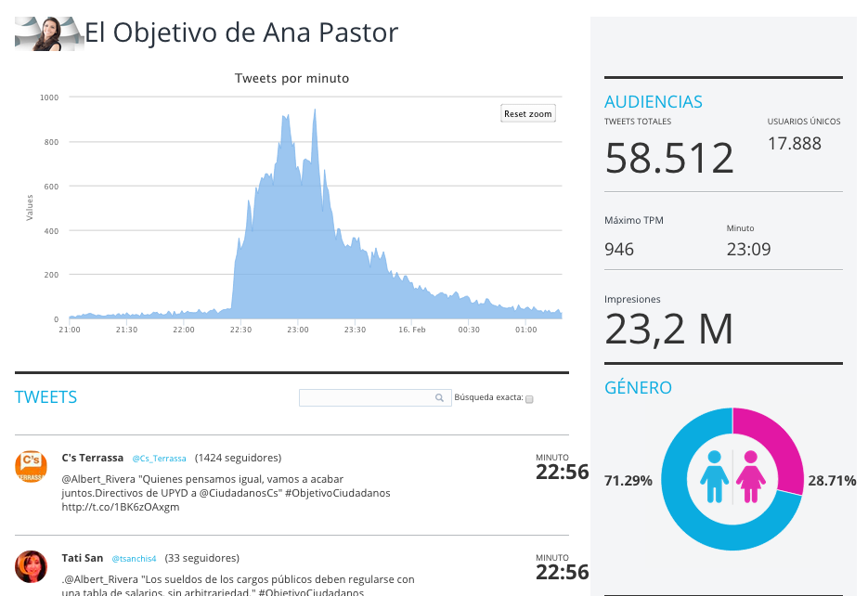Viewport: 868px width, 596px height.
Task: Click the C's Terrassa avatar image
Action: 31,467
